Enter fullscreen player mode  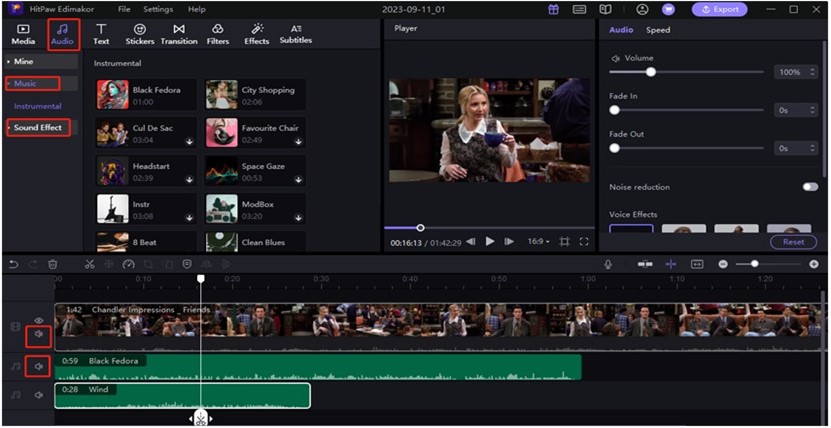tap(584, 242)
